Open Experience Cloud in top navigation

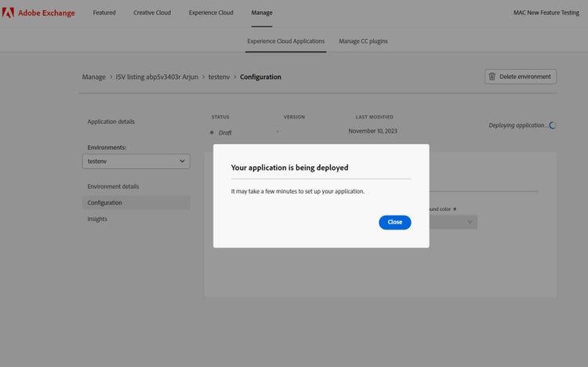(211, 13)
